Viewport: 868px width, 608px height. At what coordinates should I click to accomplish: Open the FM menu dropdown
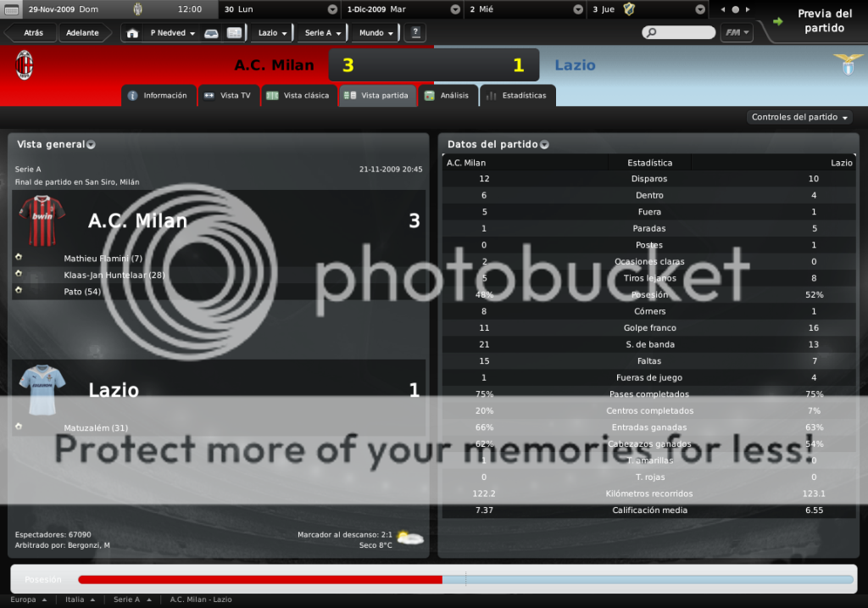(x=737, y=33)
